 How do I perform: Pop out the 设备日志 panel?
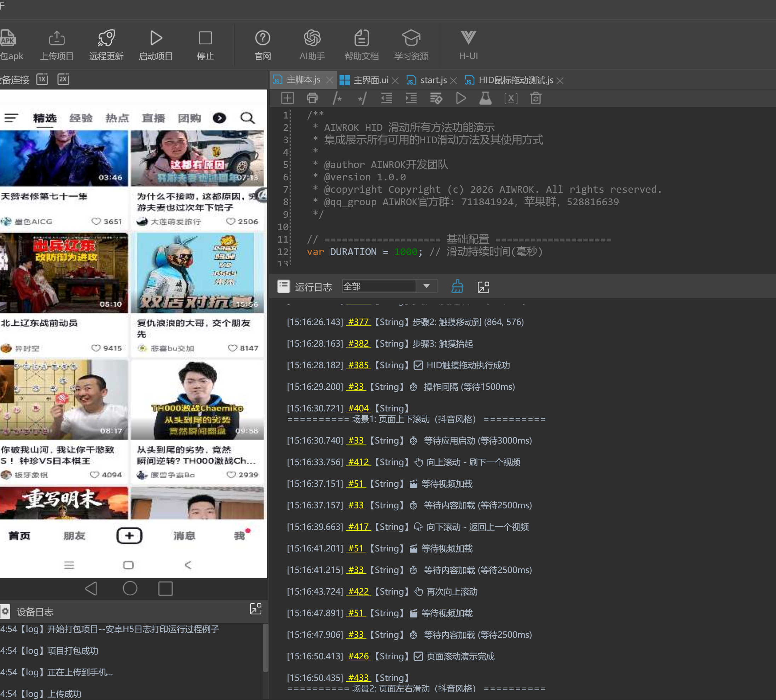(x=256, y=608)
